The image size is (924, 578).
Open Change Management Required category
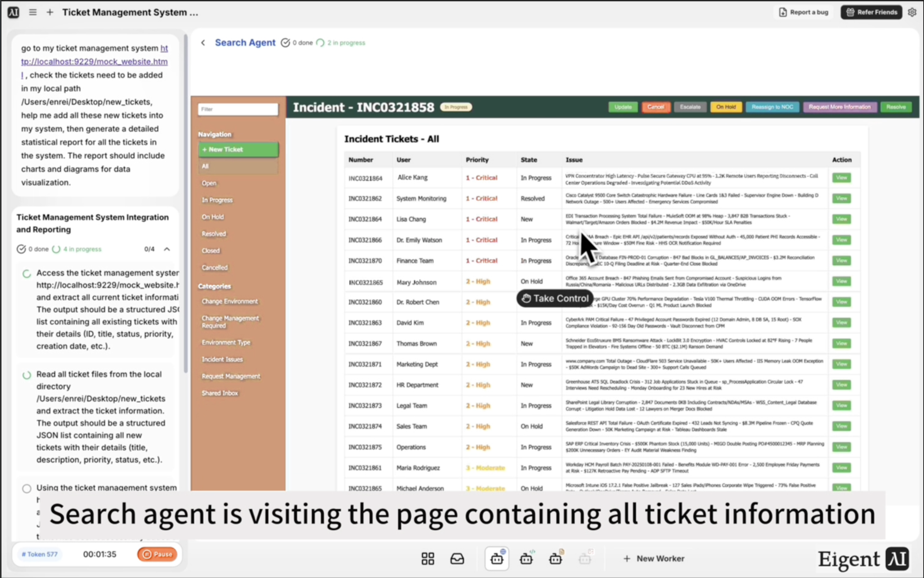[x=230, y=322]
